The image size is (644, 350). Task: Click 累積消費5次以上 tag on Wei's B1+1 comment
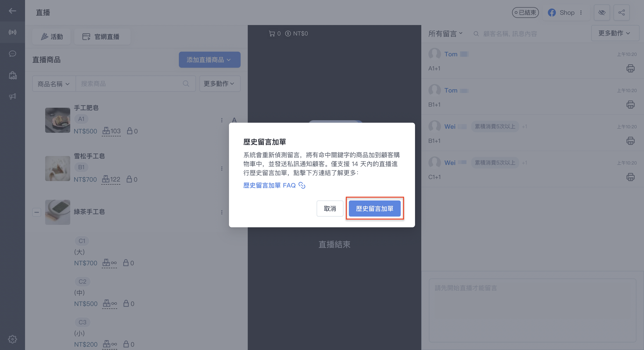click(x=495, y=127)
